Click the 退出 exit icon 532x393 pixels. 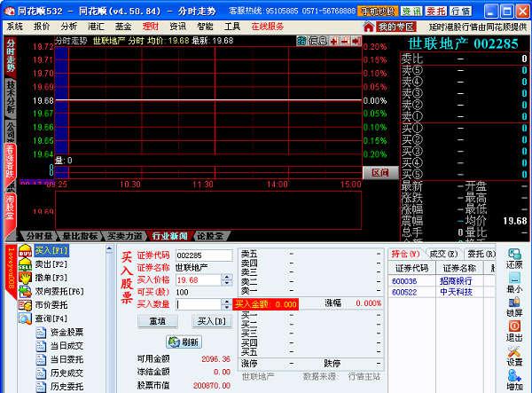(514, 326)
